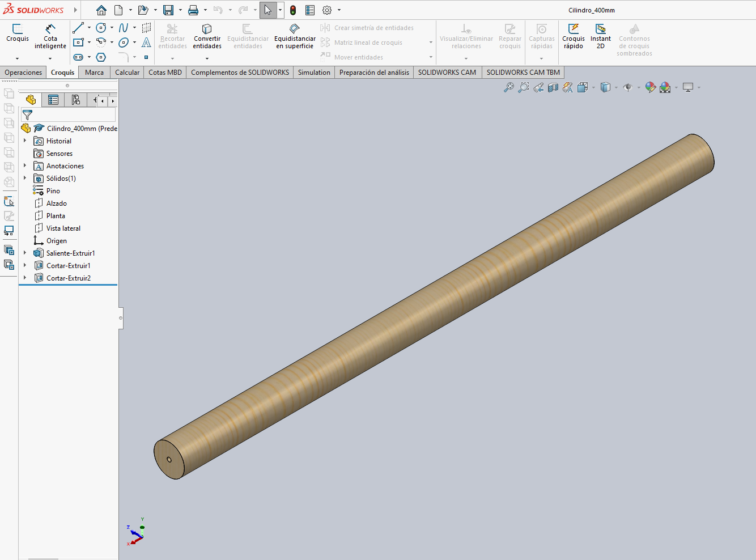Open the Simulation ribbon tab
The width and height of the screenshot is (756, 560).
click(313, 72)
